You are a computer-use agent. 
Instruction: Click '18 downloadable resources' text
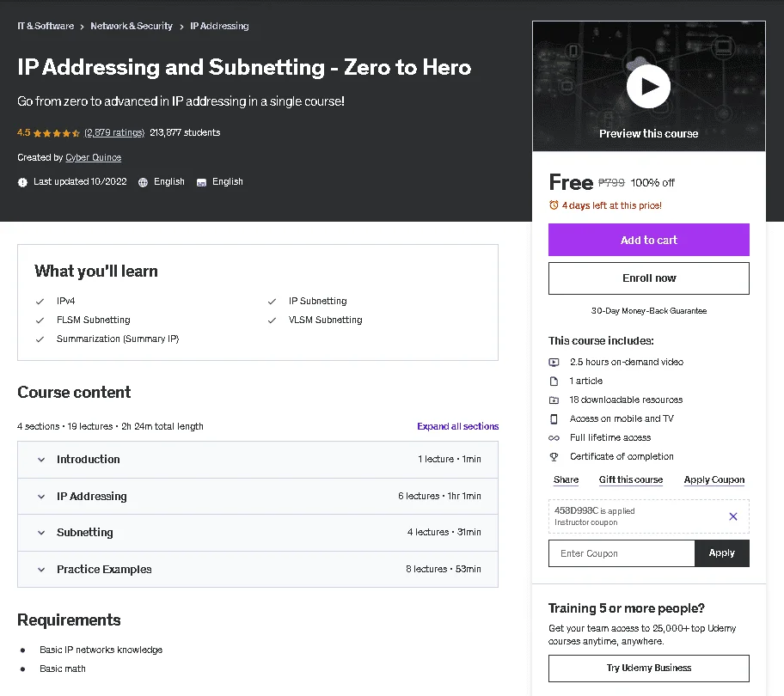point(626,400)
